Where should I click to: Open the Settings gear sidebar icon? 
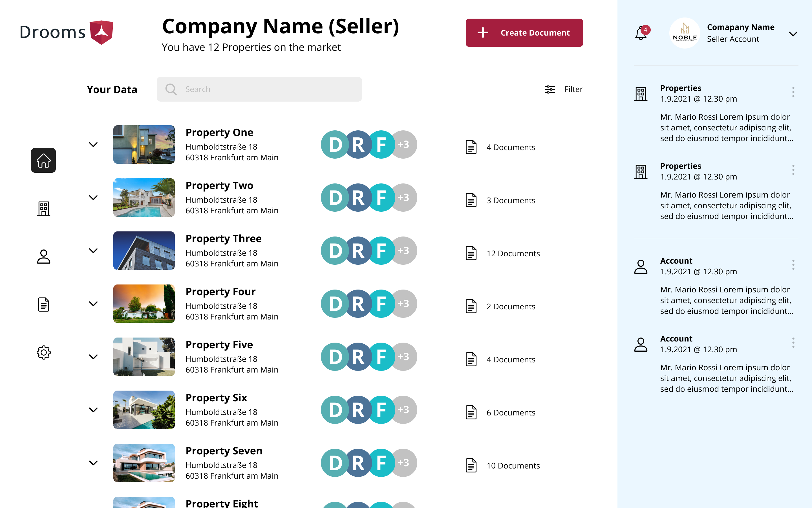(x=44, y=352)
